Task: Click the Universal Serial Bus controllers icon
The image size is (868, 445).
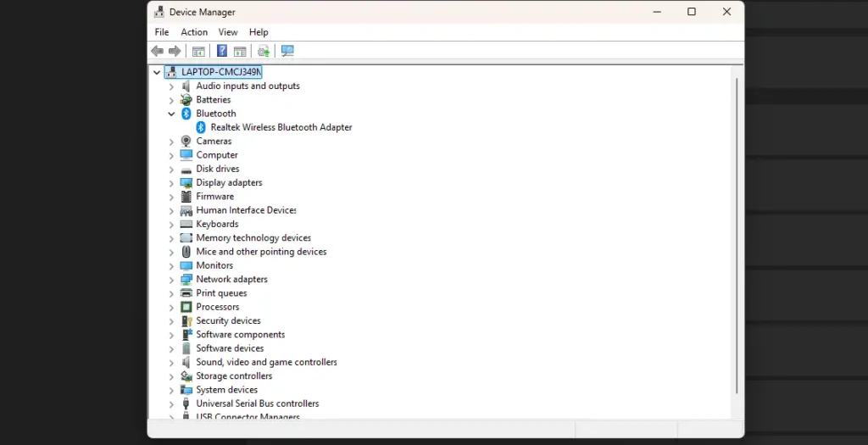Action: coord(186,404)
